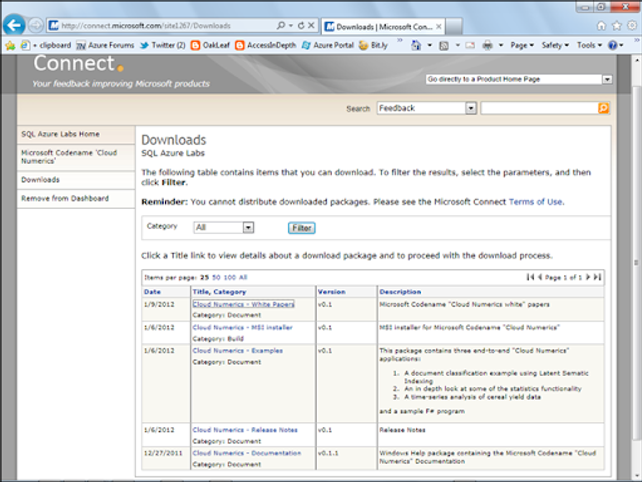
Task: Expand the RSS feeds dropdown arrow
Action: (457, 45)
